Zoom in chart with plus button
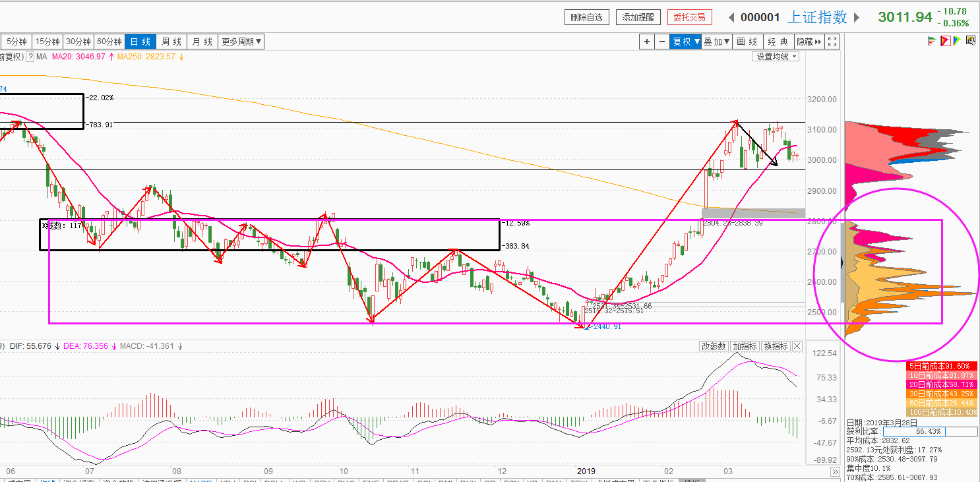 pos(648,42)
